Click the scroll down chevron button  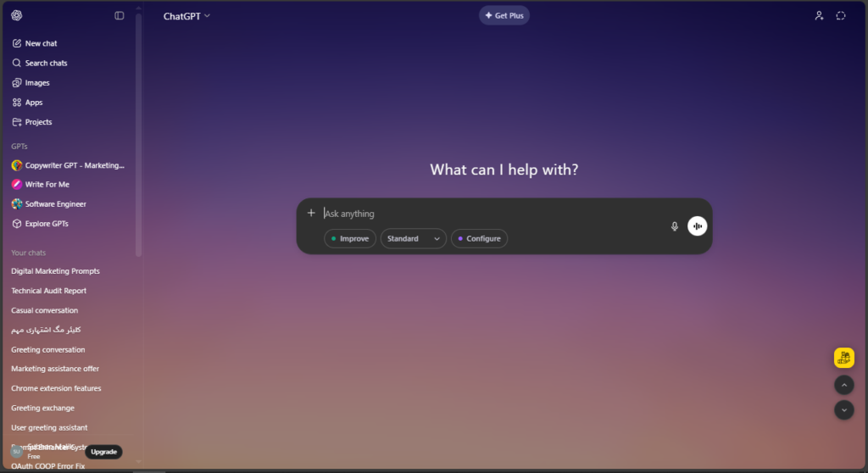click(843, 409)
